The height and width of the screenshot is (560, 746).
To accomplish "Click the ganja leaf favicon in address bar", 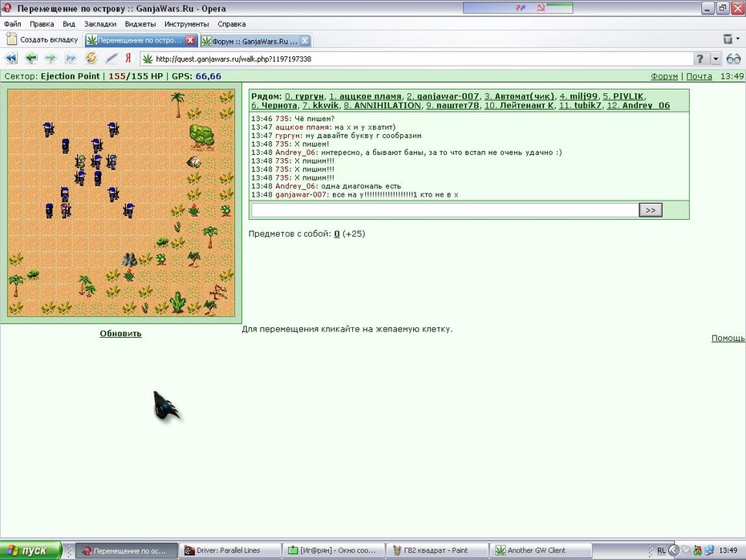I will pyautogui.click(x=148, y=59).
